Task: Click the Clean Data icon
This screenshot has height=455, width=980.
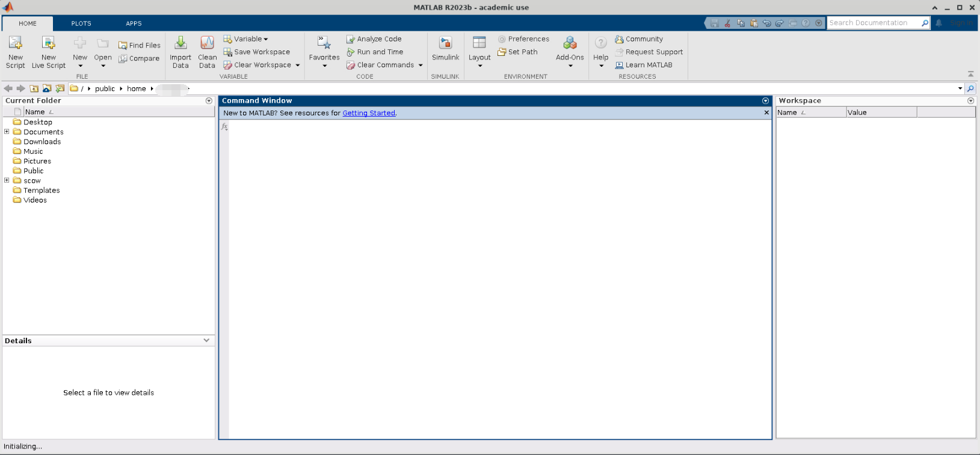Action: [207, 43]
